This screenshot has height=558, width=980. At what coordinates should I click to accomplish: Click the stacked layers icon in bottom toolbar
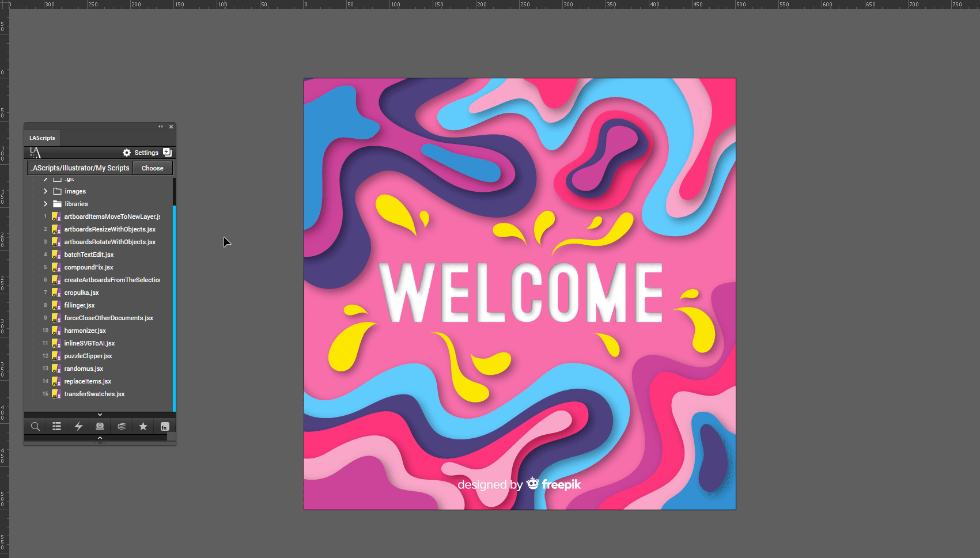tap(122, 427)
